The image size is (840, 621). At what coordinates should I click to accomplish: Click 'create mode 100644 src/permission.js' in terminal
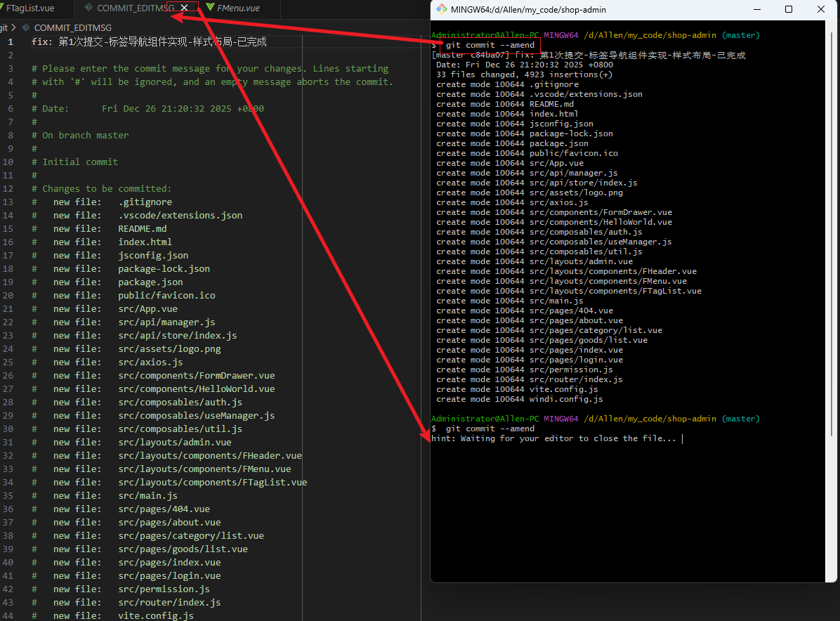[525, 370]
